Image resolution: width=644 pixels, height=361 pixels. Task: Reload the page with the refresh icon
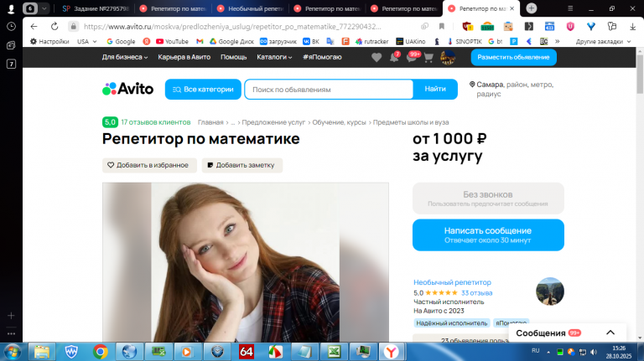point(55,26)
